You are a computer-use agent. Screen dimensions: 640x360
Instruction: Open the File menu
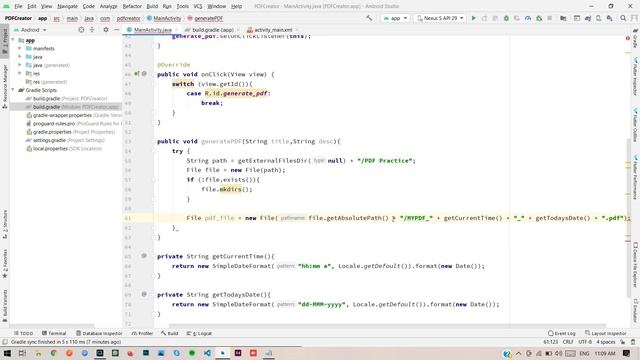pos(18,6)
